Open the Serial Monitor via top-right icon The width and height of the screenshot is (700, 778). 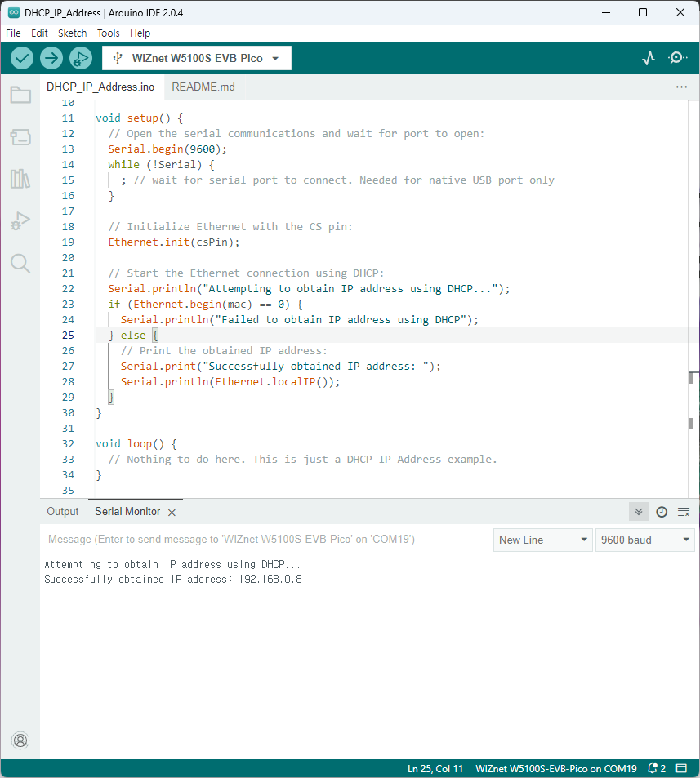677,57
